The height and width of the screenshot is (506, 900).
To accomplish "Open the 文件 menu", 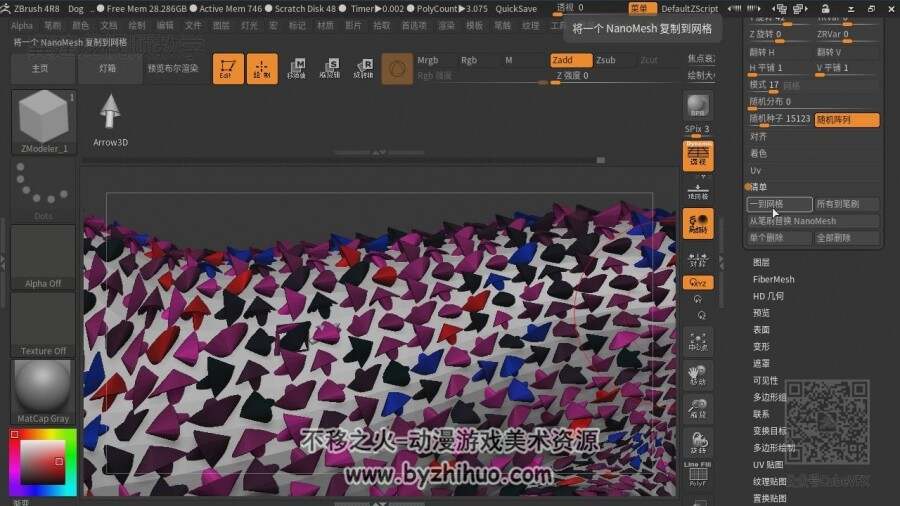I will click(193, 26).
